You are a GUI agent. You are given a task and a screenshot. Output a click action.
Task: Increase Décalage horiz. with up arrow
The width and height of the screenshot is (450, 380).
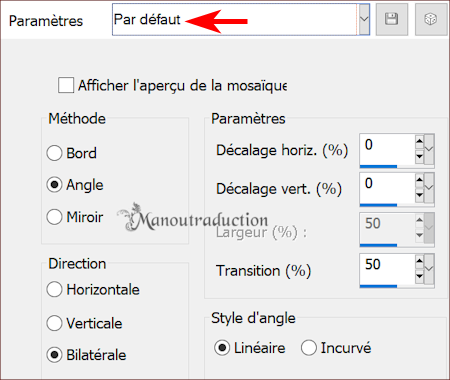[x=419, y=142]
